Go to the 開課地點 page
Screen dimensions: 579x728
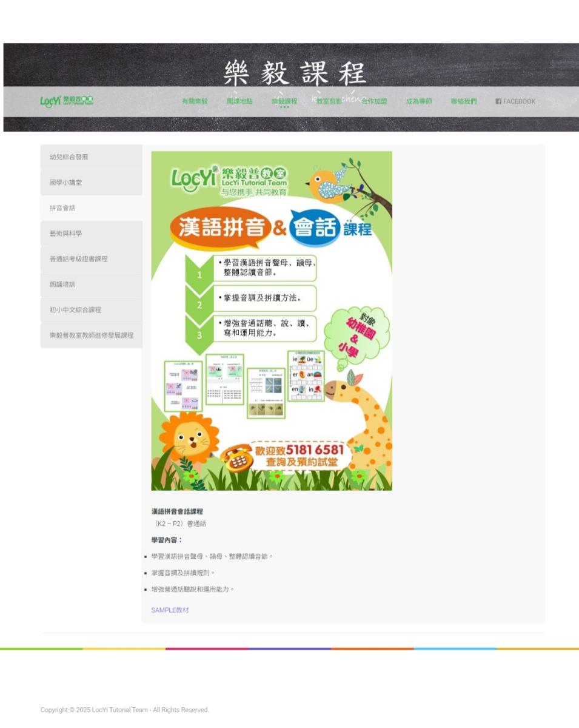click(239, 101)
